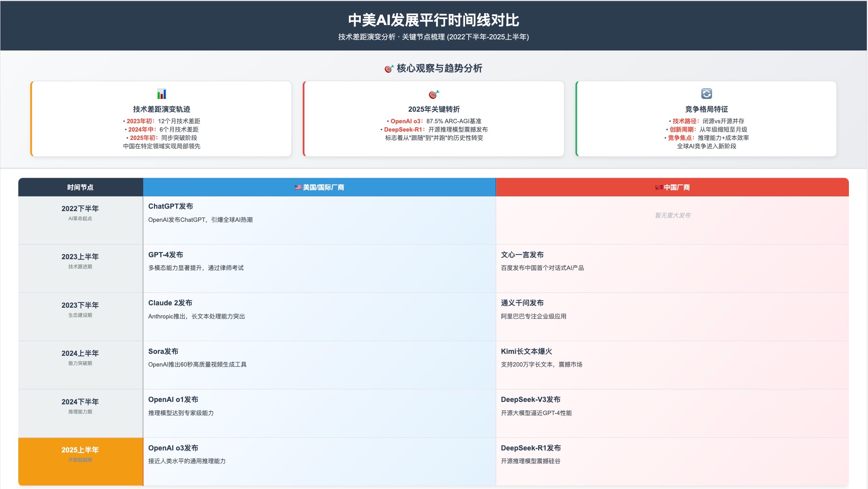Click the text 中国在特定领域实现局部领先
The height and width of the screenshot is (489, 868).
click(x=162, y=146)
